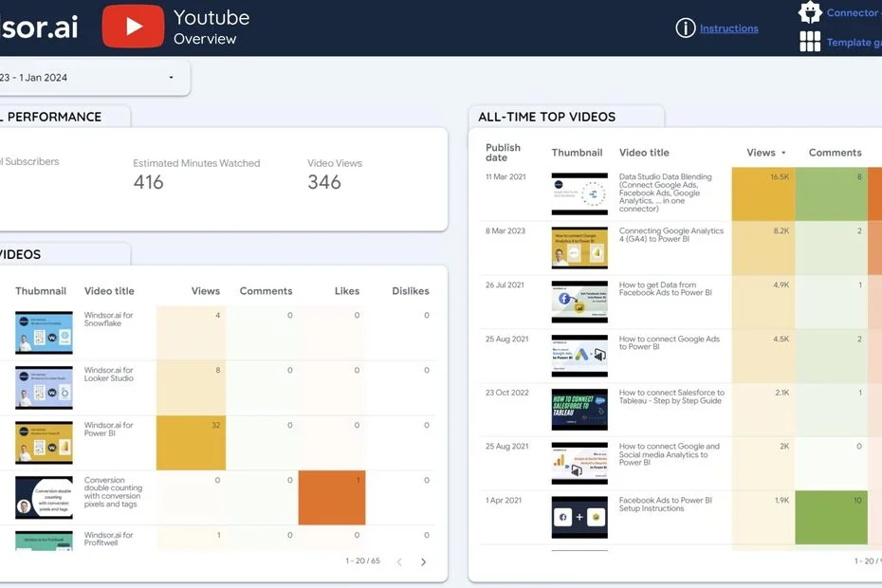Click 'How to connect Google Ads to Power BI' title
This screenshot has height=588, width=882.
(x=670, y=342)
